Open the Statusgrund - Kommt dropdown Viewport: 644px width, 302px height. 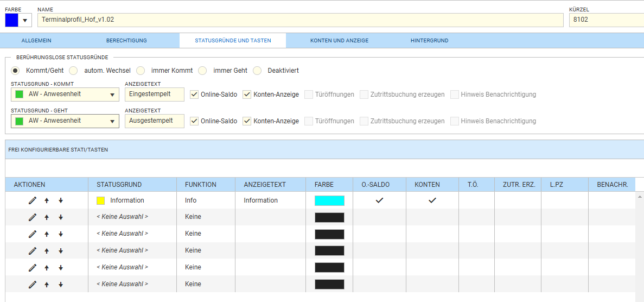[65, 95]
